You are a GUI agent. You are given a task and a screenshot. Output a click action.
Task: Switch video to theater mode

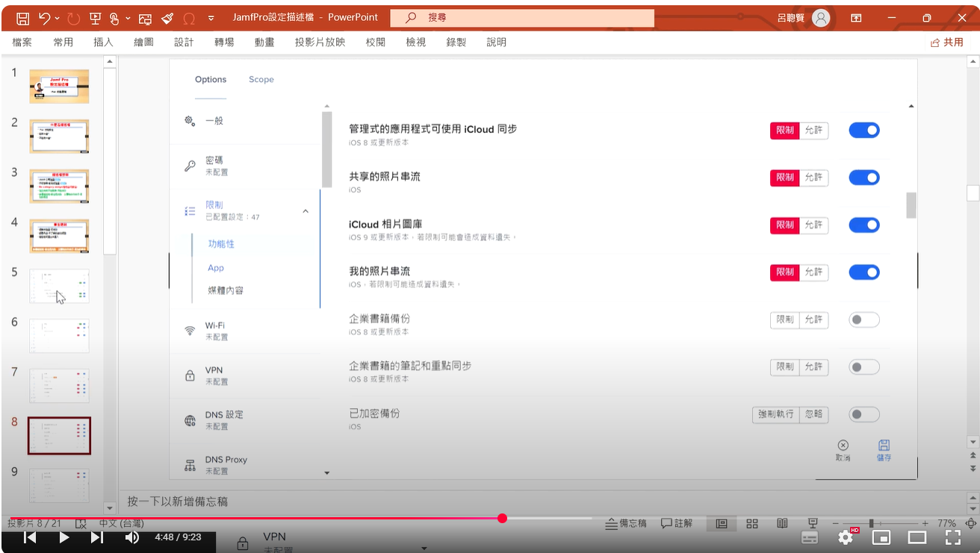pos(917,537)
